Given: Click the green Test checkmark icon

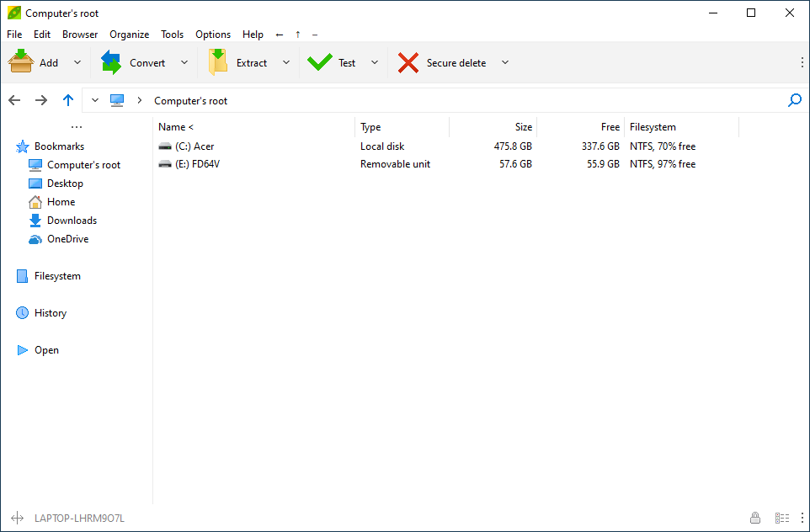Looking at the screenshot, I should click(x=320, y=62).
